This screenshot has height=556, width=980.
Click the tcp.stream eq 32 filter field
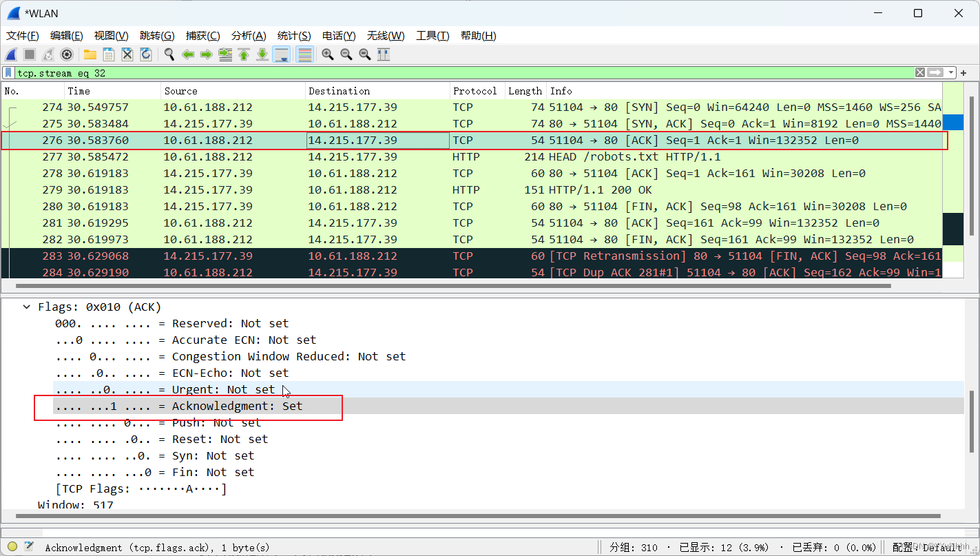465,72
